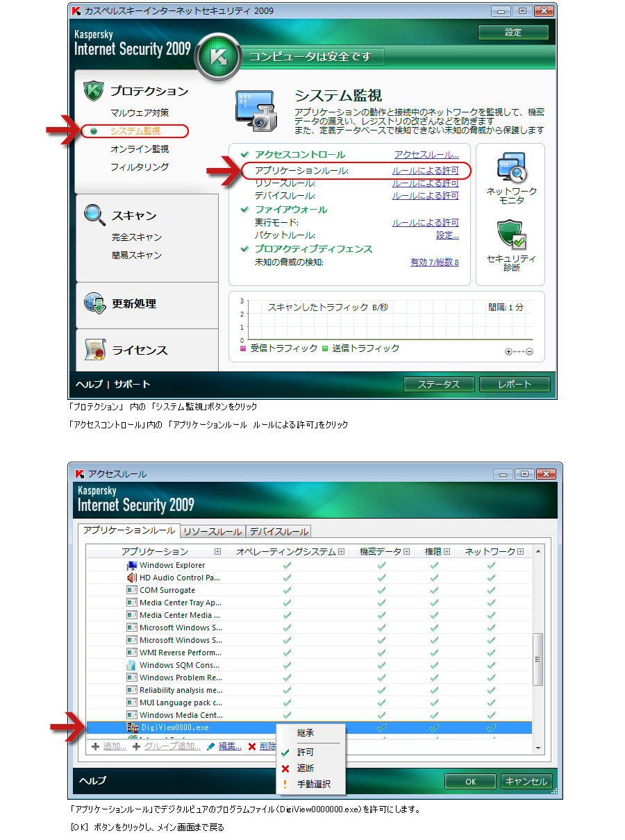Choose 手動選択 in the context menu

point(314,784)
